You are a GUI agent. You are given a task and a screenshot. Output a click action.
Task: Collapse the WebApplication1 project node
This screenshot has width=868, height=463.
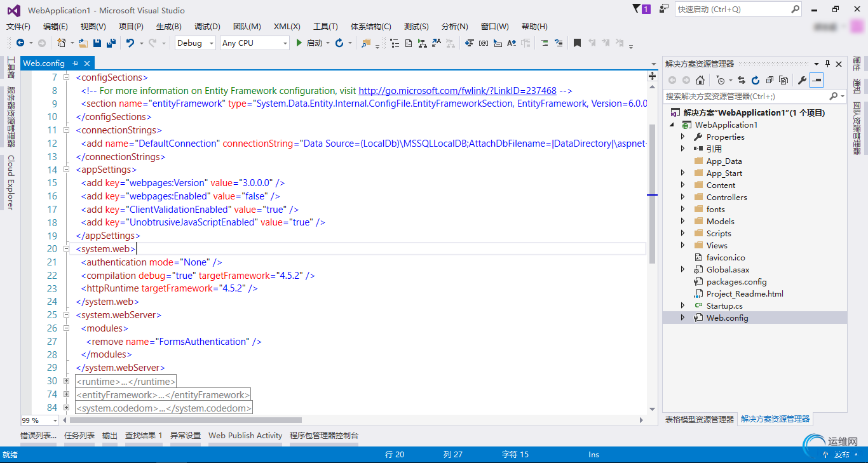pos(672,125)
